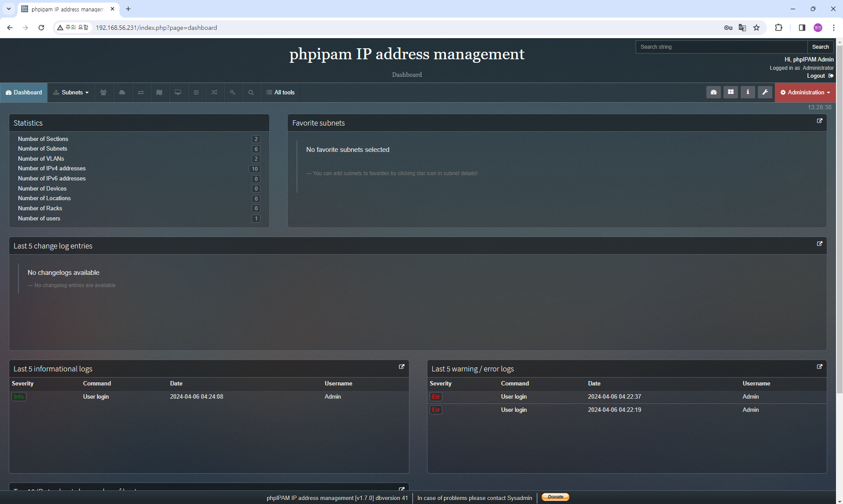The width and height of the screenshot is (843, 504).
Task: Click the Last 5 informational logs title
Action: tap(53, 369)
